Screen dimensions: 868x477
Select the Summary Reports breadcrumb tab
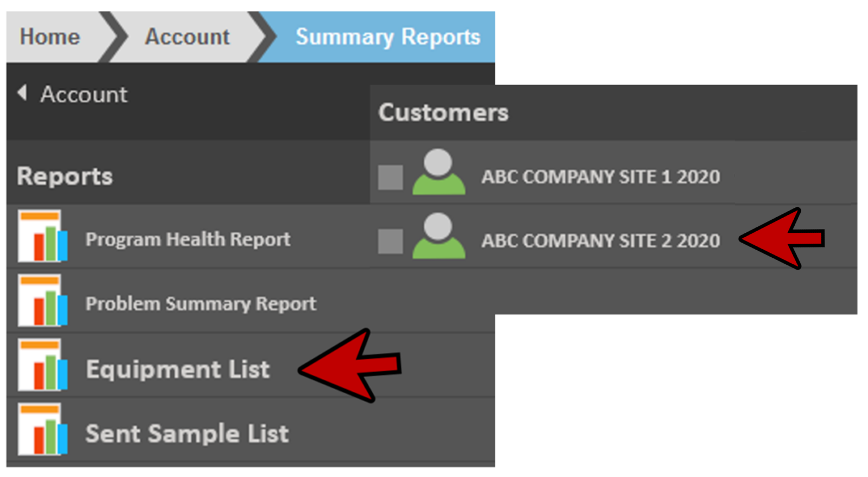387,37
